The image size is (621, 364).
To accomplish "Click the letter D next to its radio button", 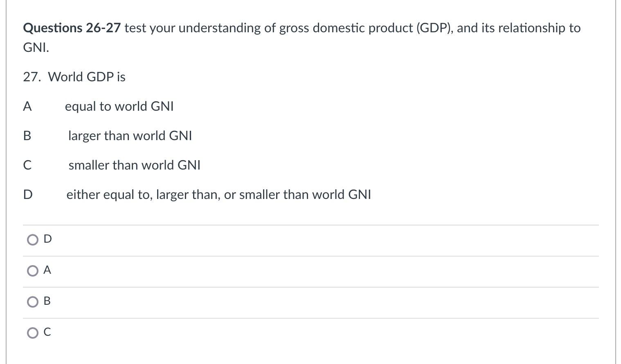I will 48,239.
